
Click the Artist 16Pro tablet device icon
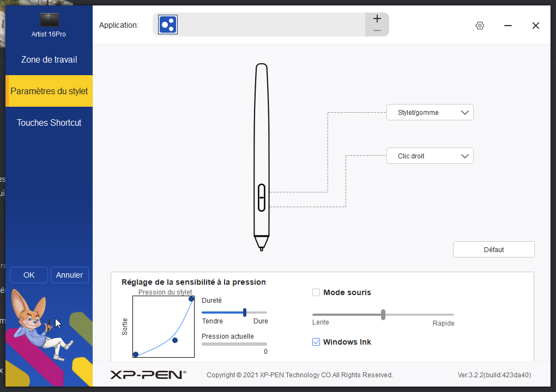point(49,20)
